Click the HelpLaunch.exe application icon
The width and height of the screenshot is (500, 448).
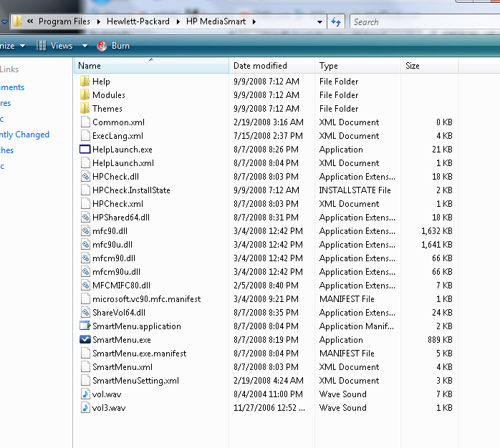click(85, 150)
